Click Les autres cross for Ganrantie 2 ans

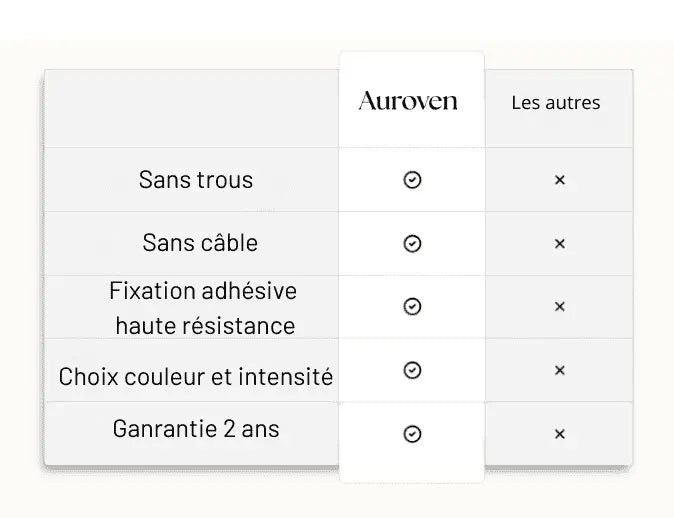560,434
